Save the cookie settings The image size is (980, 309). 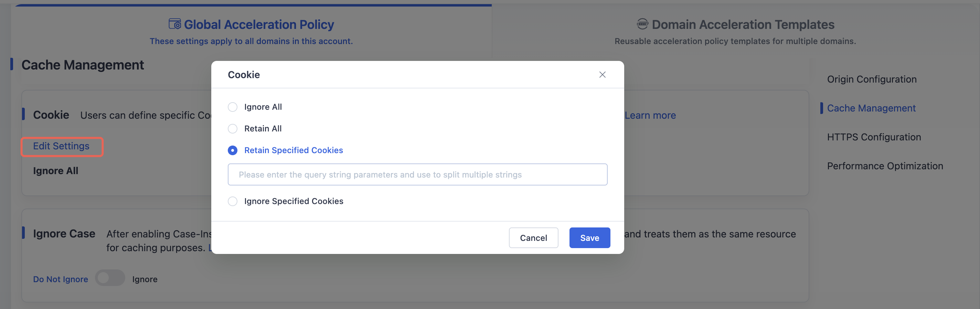pos(590,238)
